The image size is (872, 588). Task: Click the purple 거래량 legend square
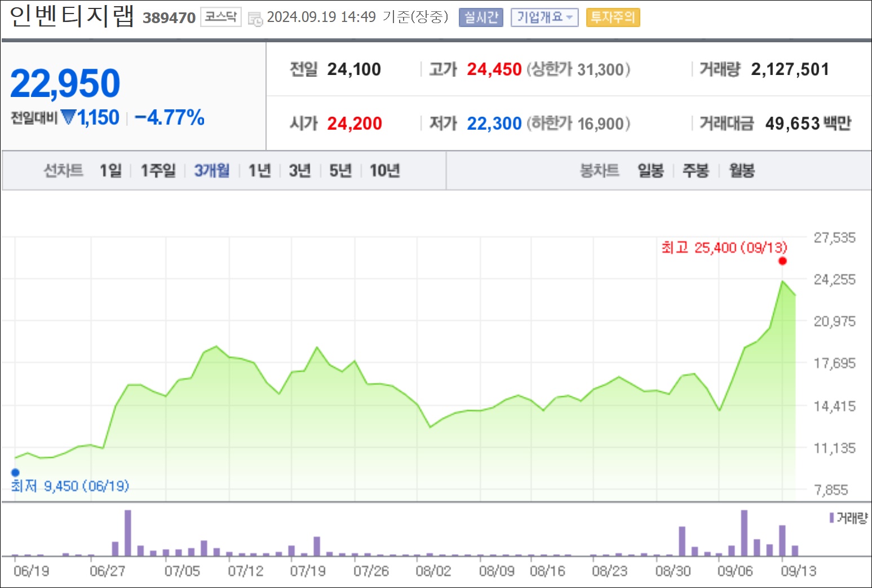(x=831, y=518)
